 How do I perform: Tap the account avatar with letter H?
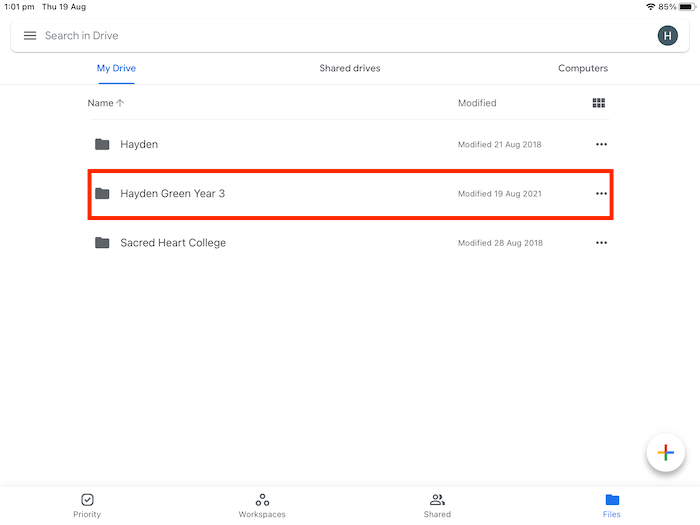(667, 36)
